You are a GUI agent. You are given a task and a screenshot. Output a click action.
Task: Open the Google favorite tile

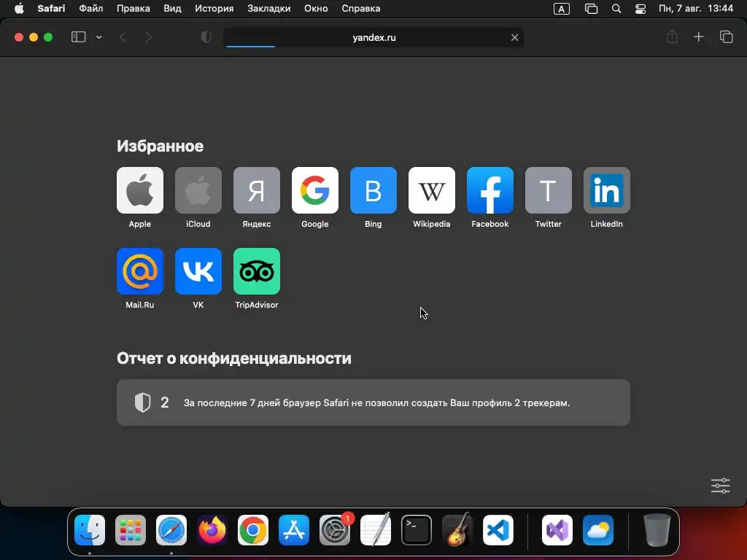pyautogui.click(x=315, y=190)
